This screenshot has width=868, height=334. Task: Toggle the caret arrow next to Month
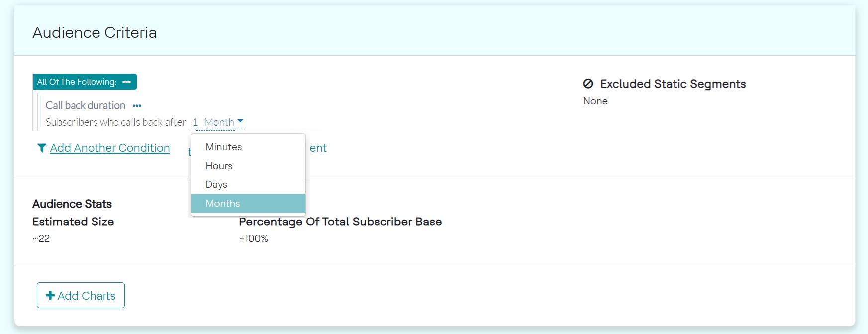(x=240, y=121)
